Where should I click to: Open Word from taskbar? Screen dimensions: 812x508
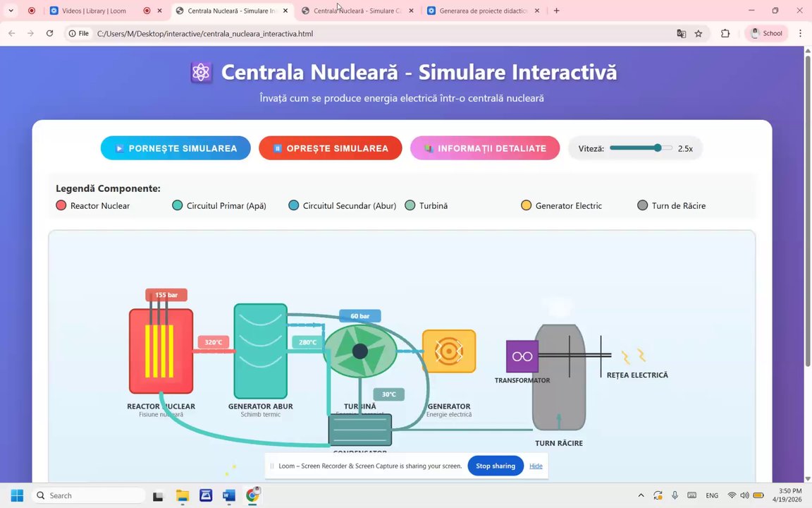pyautogui.click(x=228, y=495)
